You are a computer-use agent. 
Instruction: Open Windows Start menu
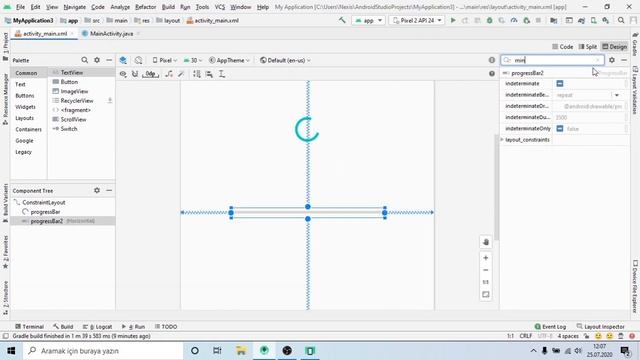click(x=11, y=351)
